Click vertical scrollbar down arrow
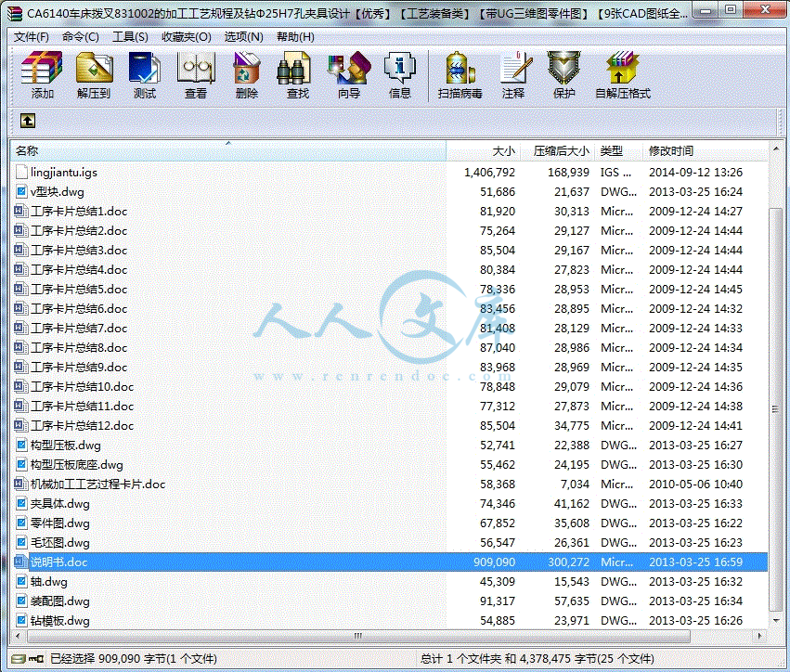The width and height of the screenshot is (790, 672). (x=775, y=621)
